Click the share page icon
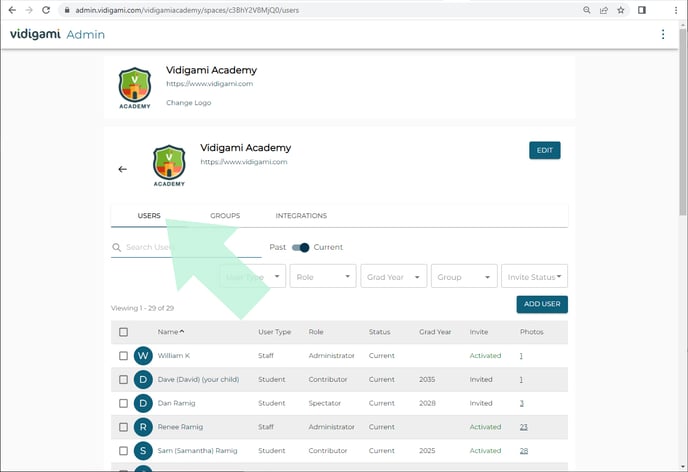This screenshot has width=688, height=472. coord(604,10)
